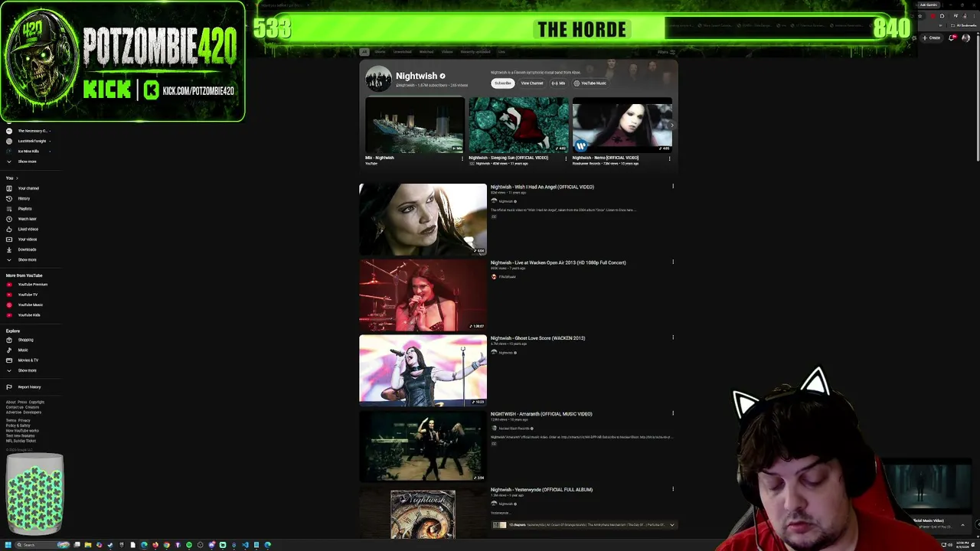Play Sleeping Sun official video thumbnail
The height and width of the screenshot is (551, 980).
518,125
